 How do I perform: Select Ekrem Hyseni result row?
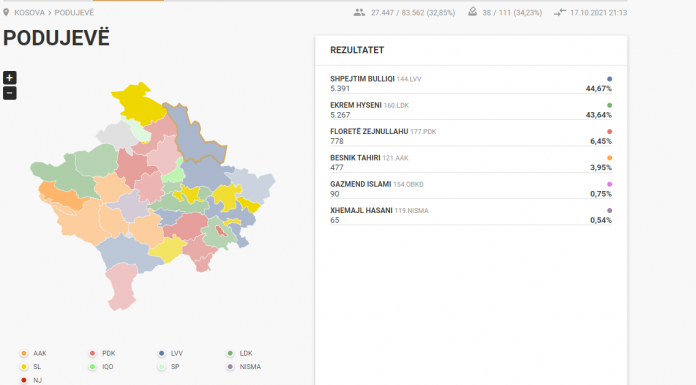(x=471, y=110)
